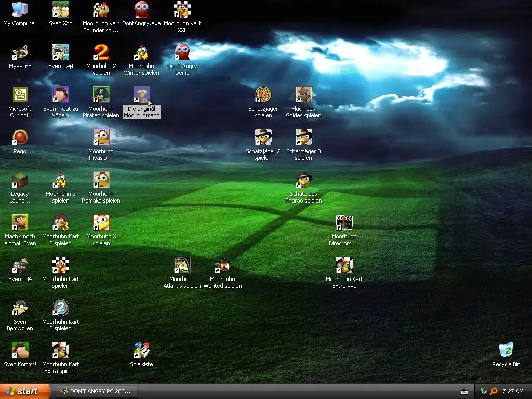Select Schatz des Pharao spielen icon
532x399 pixels.
(303, 180)
